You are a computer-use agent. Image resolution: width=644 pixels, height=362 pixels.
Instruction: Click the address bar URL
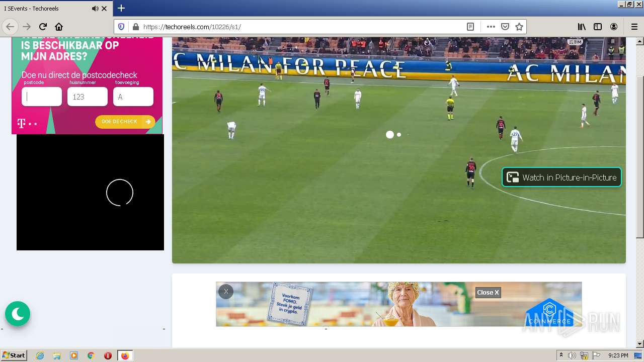coord(302,27)
